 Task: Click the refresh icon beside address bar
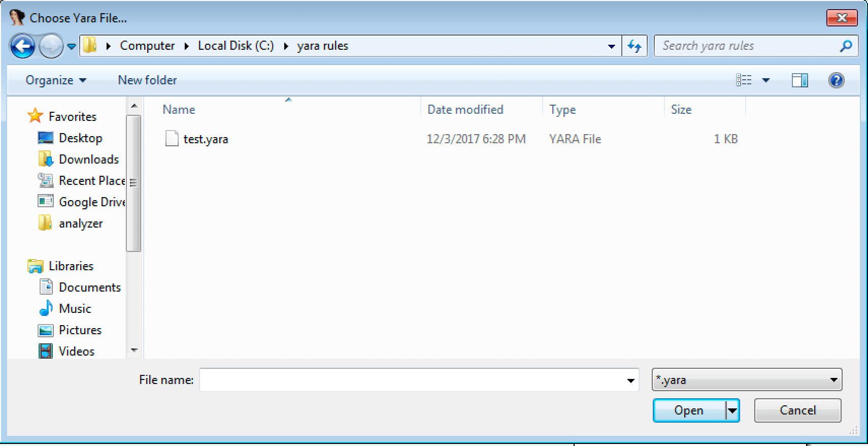coord(635,46)
